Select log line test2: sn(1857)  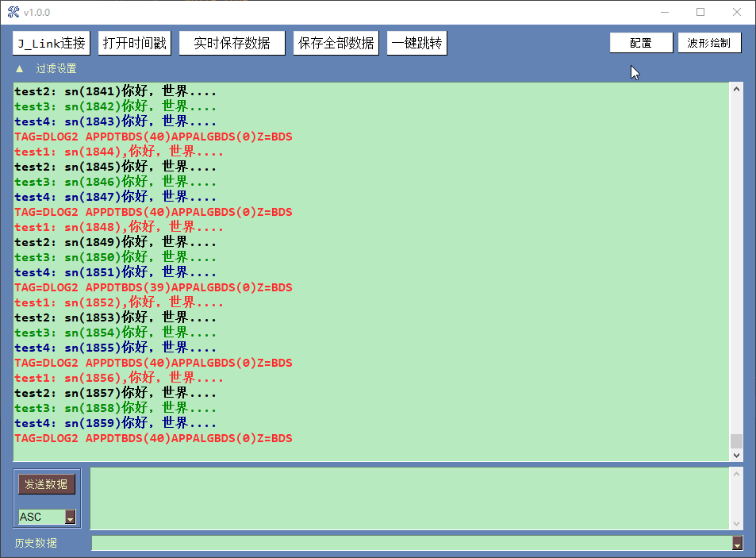[116, 393]
